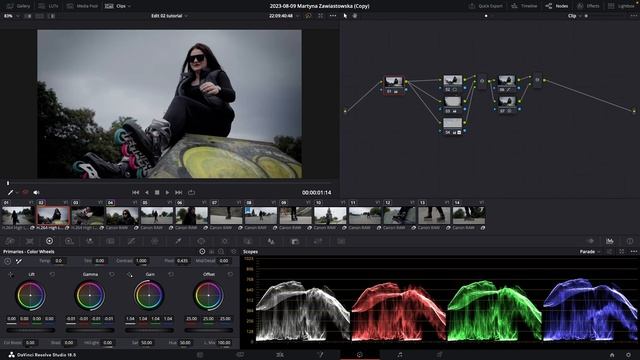640x360 pixels.
Task: Open the Lightbox view
Action: pyautogui.click(x=621, y=6)
